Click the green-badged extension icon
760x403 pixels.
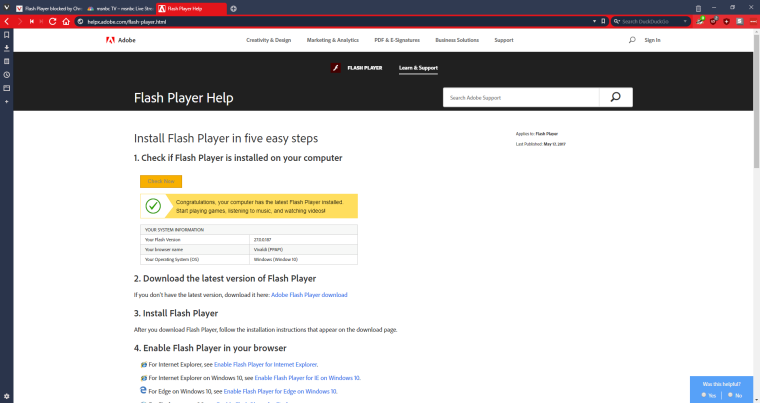point(700,21)
